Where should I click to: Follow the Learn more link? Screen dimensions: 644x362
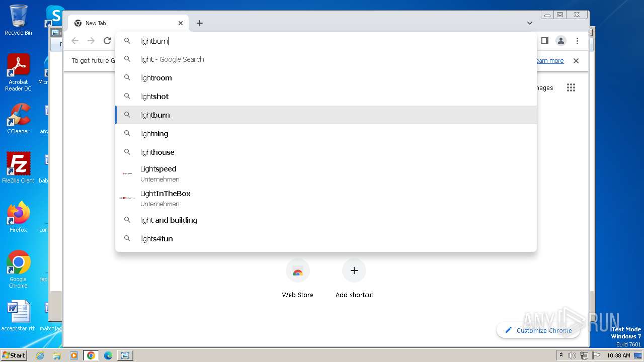pos(550,61)
